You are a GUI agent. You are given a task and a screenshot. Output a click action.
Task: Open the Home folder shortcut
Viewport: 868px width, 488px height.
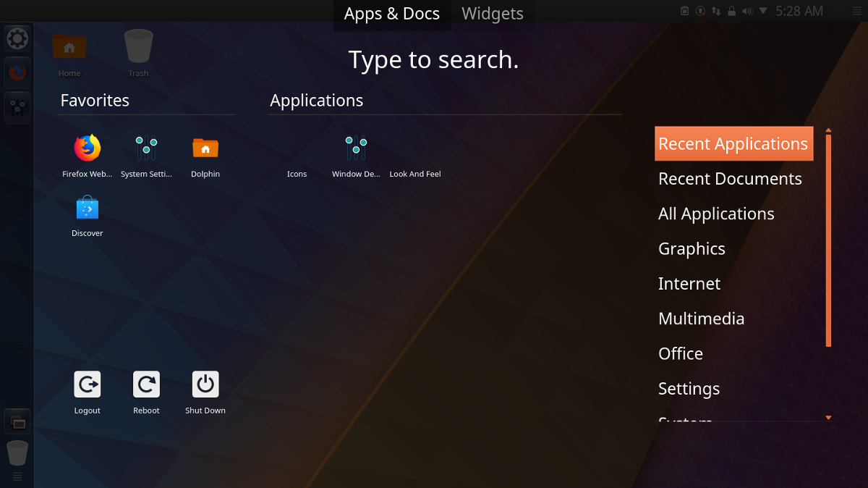(x=69, y=47)
